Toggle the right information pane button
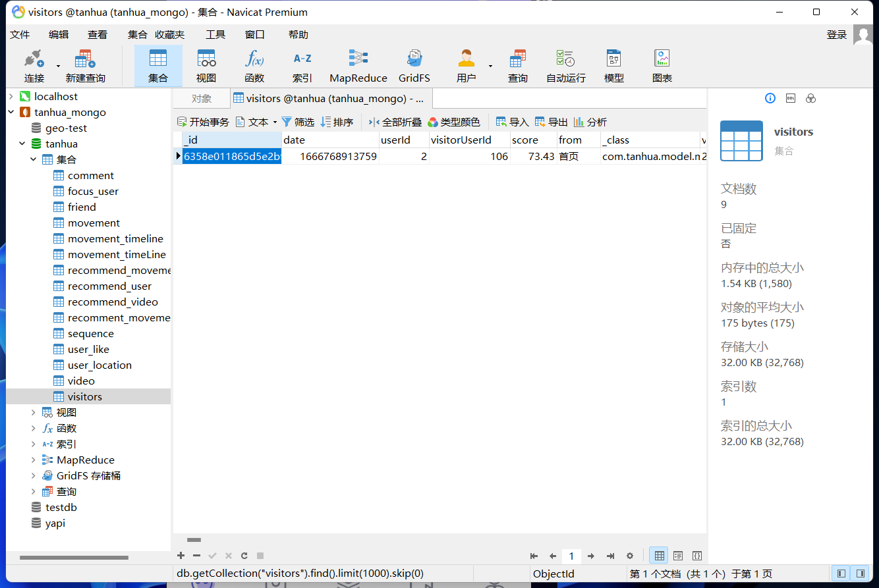The height and width of the screenshot is (588, 879). [x=859, y=574]
